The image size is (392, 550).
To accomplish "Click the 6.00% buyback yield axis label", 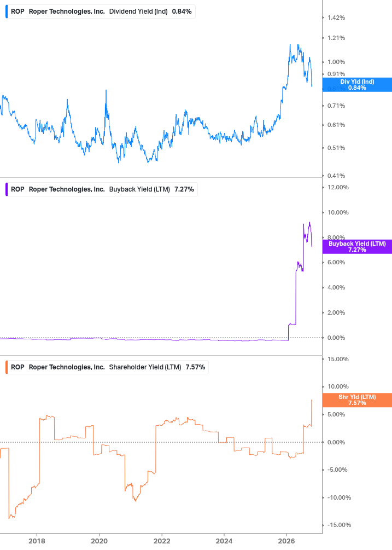I will point(336,262).
